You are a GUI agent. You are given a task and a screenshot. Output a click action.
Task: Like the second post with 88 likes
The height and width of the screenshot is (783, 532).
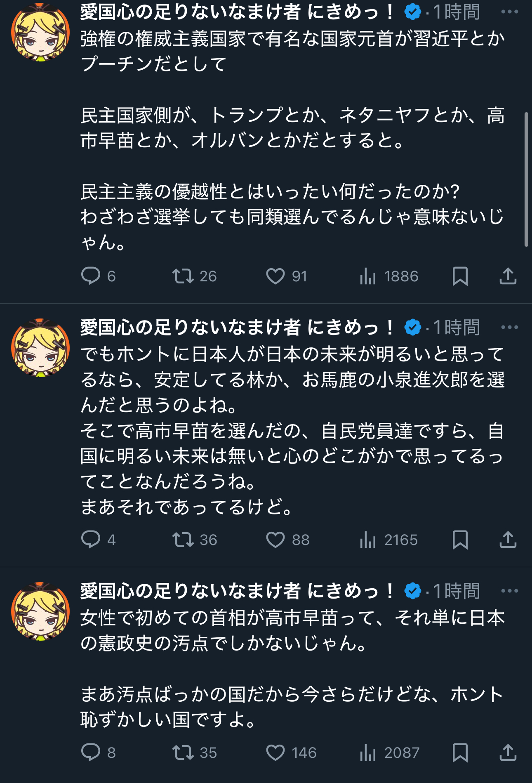(275, 540)
